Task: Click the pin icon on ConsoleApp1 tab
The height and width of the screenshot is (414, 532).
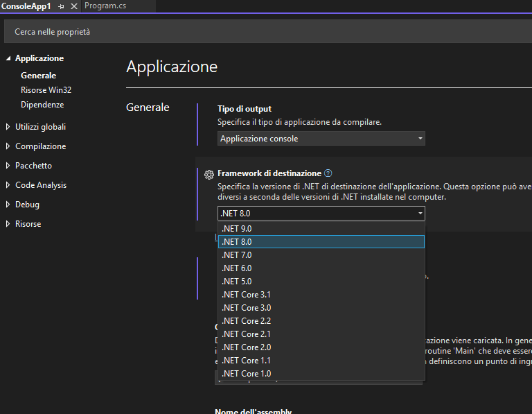Action: pyautogui.click(x=61, y=6)
